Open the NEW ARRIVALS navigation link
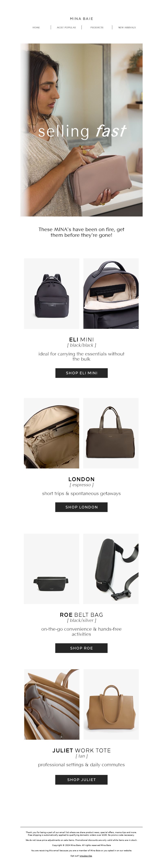The image size is (163, 868). pyautogui.click(x=127, y=28)
